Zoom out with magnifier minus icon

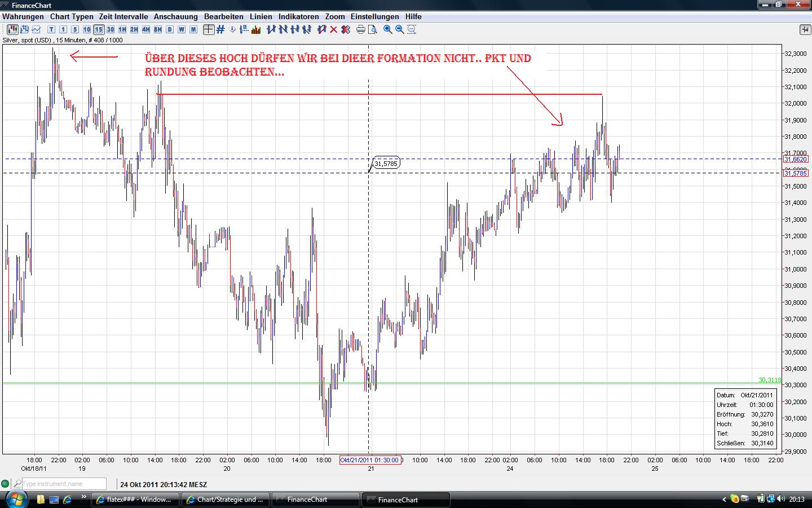400,29
